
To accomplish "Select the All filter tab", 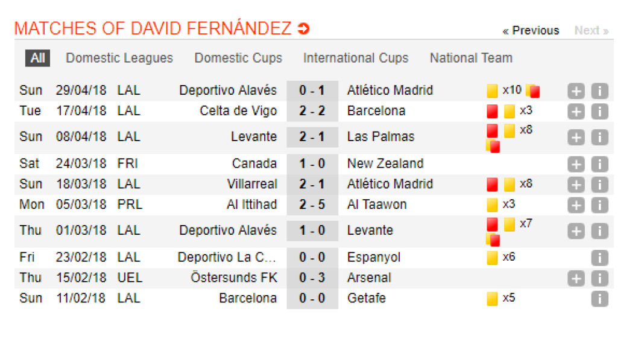I will pos(37,58).
